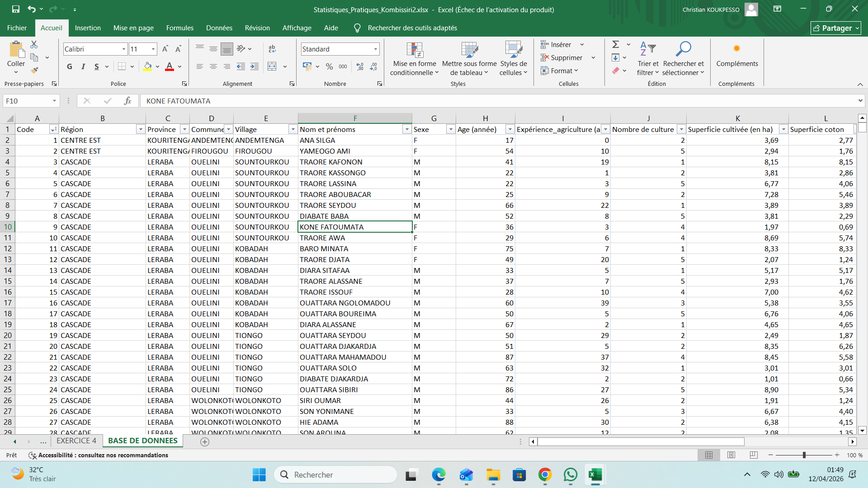Screen dimensions: 868x488
Task: Click the yellow fill color swatch
Action: click(x=147, y=66)
